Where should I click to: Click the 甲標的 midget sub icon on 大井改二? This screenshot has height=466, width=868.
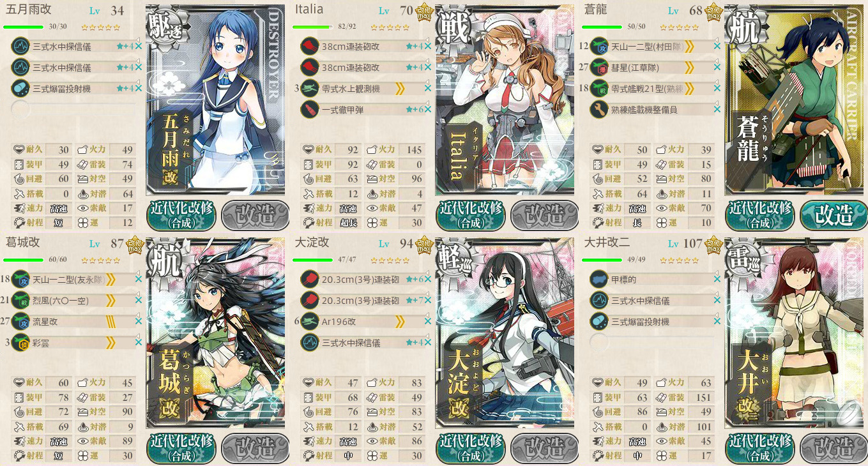pyautogui.click(x=599, y=279)
